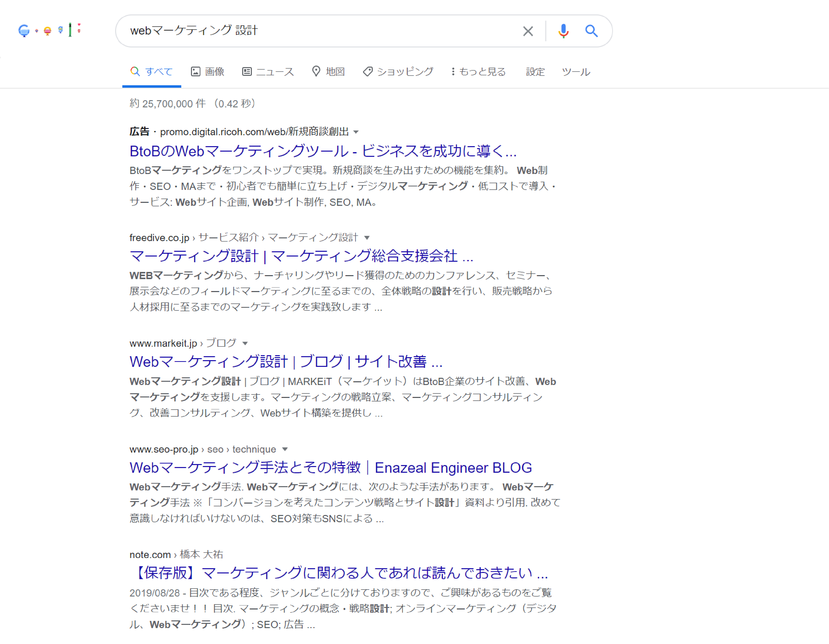
Task: Click the Google doodle logo
Action: click(49, 30)
